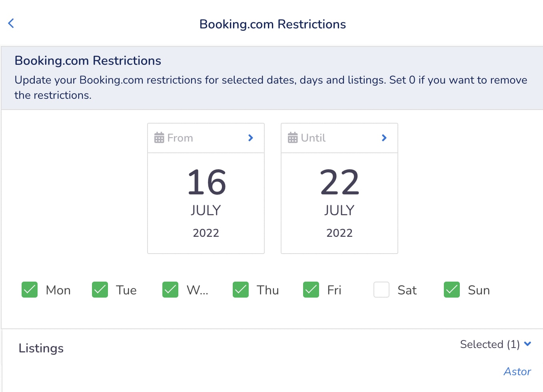The width and height of the screenshot is (543, 392).
Task: Uncheck the Mon checkbox
Action: pos(30,290)
